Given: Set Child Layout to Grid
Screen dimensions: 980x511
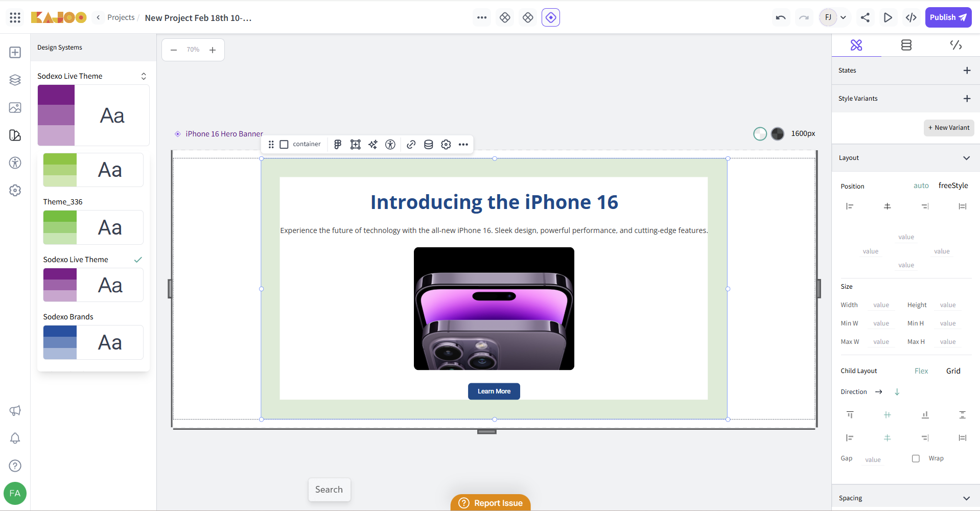Looking at the screenshot, I should [953, 371].
